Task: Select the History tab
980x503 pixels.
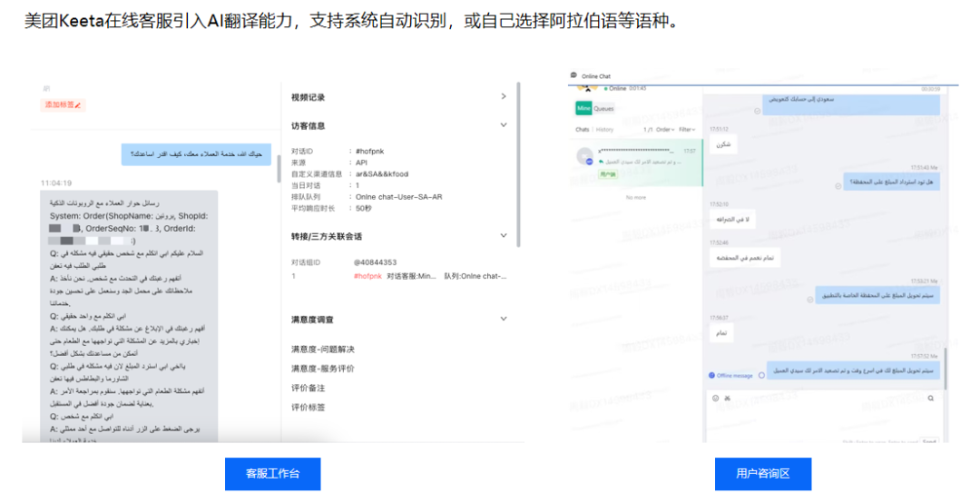Action: pos(604,130)
